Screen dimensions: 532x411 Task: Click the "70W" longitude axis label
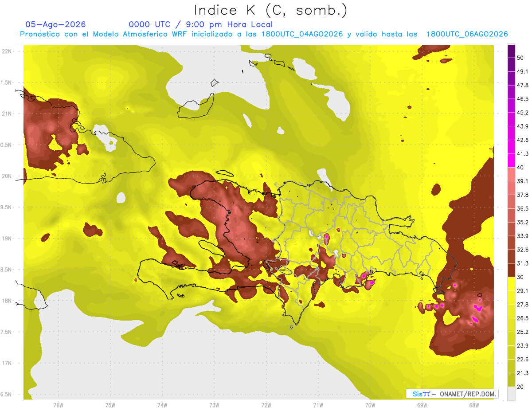pyautogui.click(x=370, y=405)
